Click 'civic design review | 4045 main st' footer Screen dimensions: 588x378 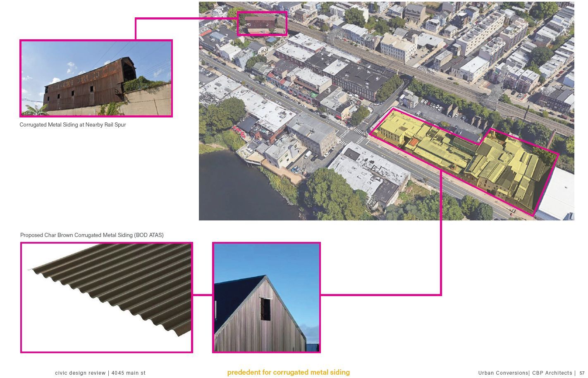pos(100,373)
